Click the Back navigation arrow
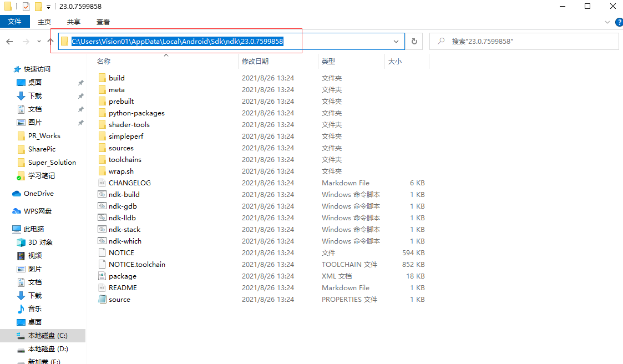 9,41
